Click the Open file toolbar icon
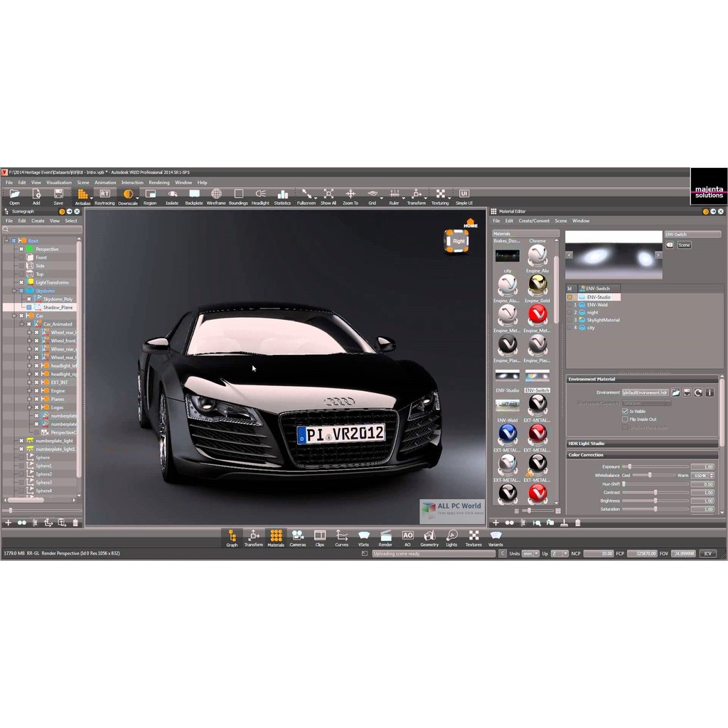The image size is (728, 728). [14, 196]
